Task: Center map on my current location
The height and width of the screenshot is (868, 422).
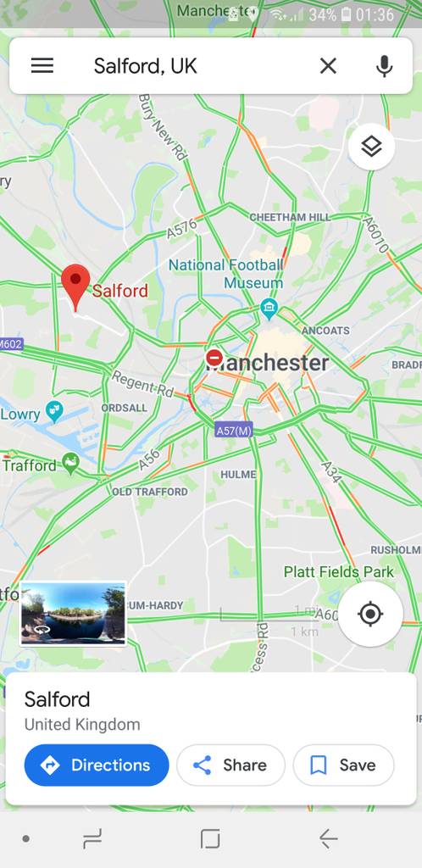Action: (x=370, y=614)
